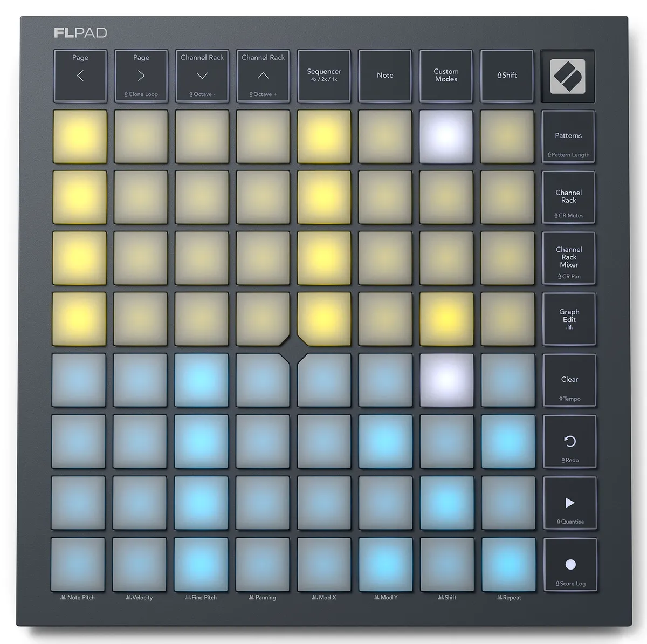Select Channel Rack Mixer / CR Pan button
Viewport: 647px width, 644px height.
[568, 258]
